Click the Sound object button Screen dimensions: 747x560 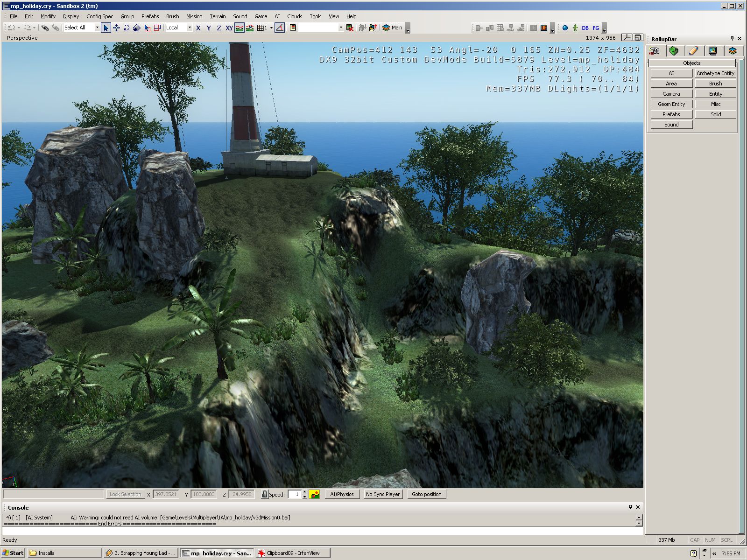[x=671, y=125]
